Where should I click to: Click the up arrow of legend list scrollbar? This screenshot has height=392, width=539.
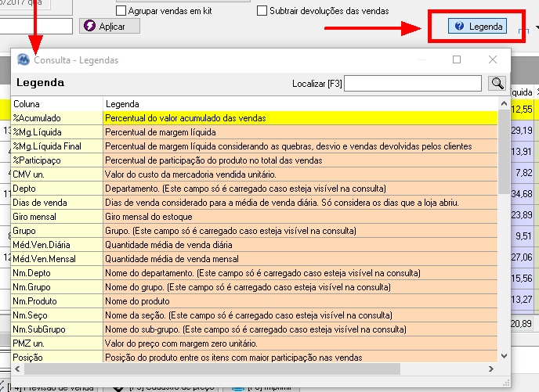504,103
